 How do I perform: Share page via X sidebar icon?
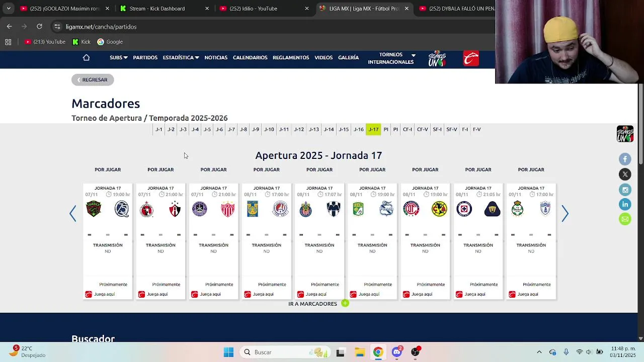coord(625,174)
